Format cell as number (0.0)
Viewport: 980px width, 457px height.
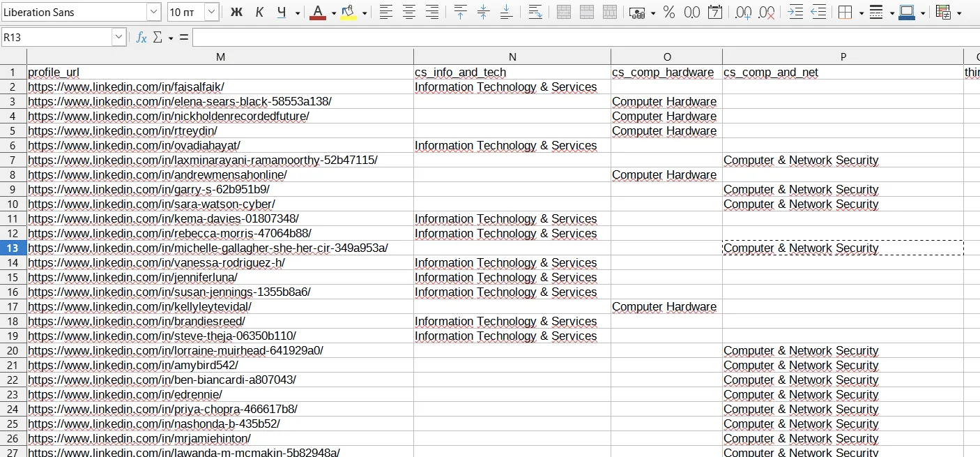[x=692, y=12]
